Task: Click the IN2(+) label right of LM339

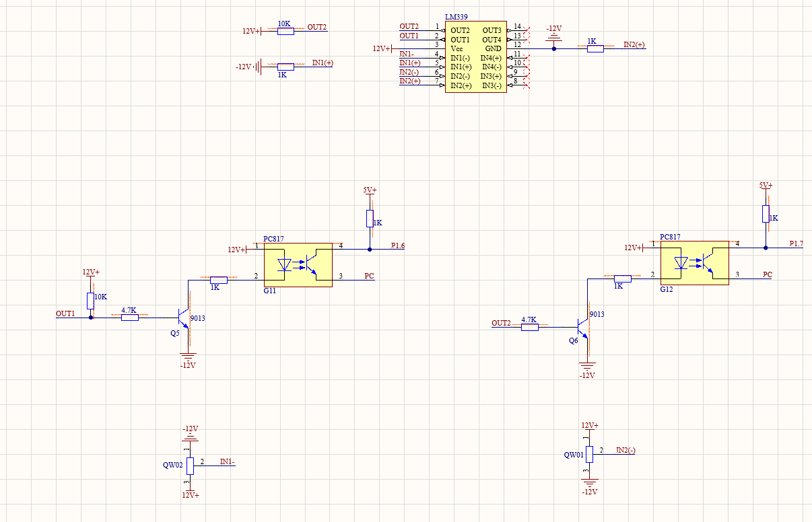Action: (x=634, y=44)
